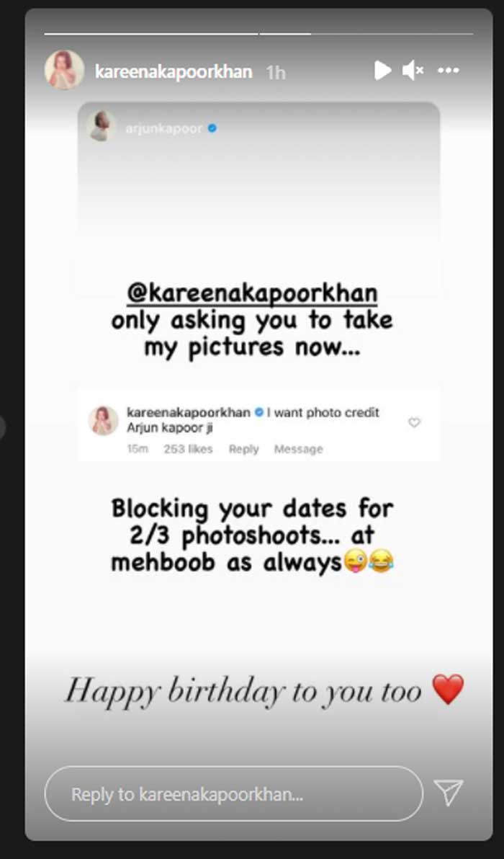
Task: Jump to second story progress segment
Action: (x=366, y=34)
